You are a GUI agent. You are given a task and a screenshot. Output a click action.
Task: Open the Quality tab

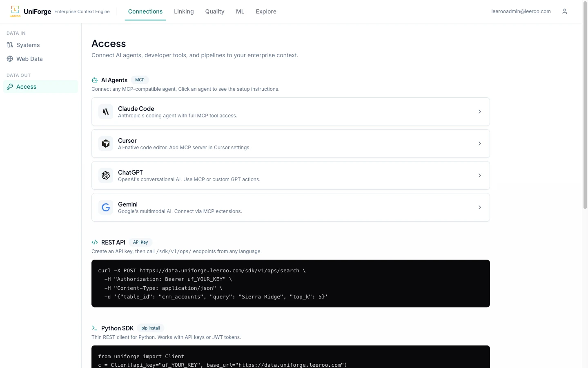(215, 11)
